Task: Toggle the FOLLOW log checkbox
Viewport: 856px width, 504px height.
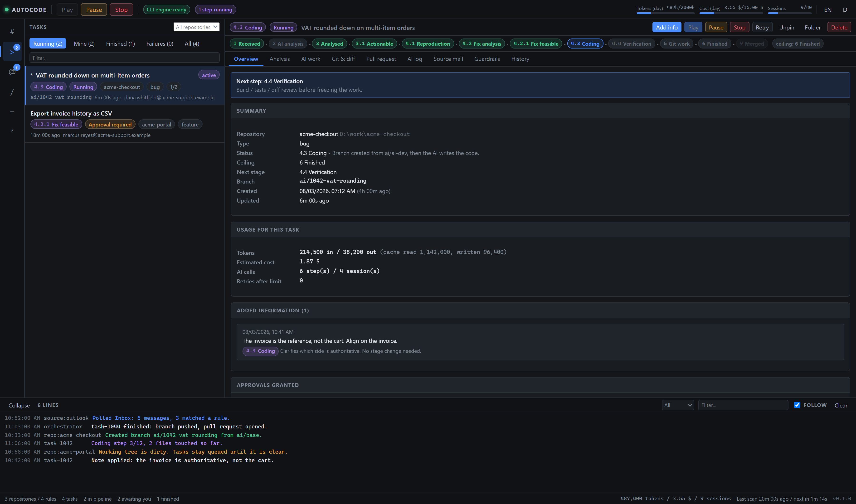Action: [x=797, y=405]
